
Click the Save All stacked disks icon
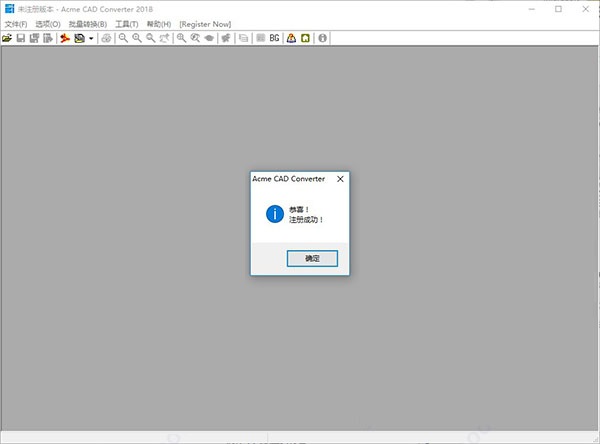[x=34, y=38]
